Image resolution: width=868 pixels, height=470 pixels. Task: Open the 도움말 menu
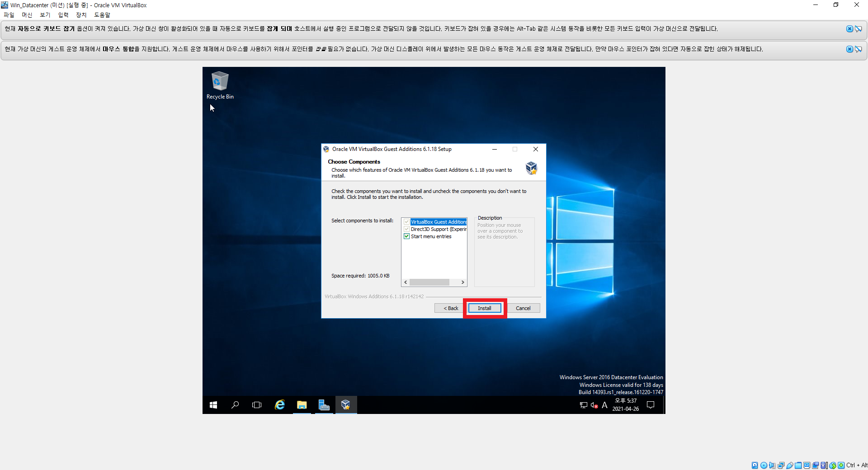click(x=102, y=15)
